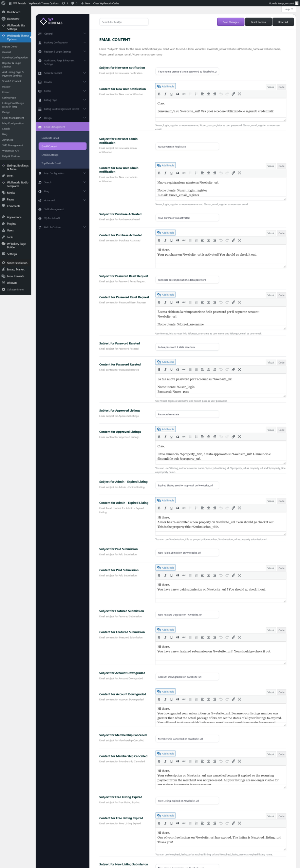Viewport: 300px width, 868px height.
Task: Click underline icon in New user admin notification editor
Action: click(x=171, y=173)
